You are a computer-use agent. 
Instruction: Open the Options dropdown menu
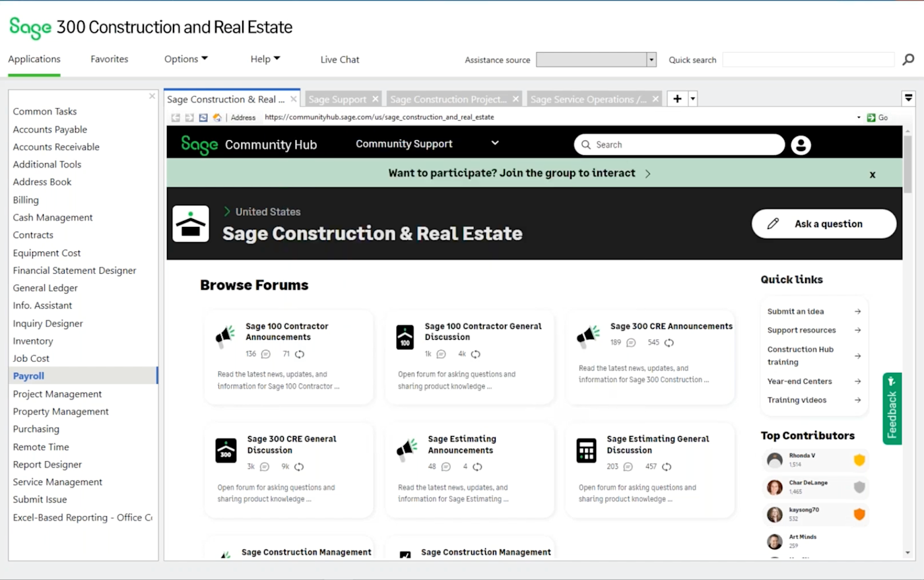tap(186, 59)
